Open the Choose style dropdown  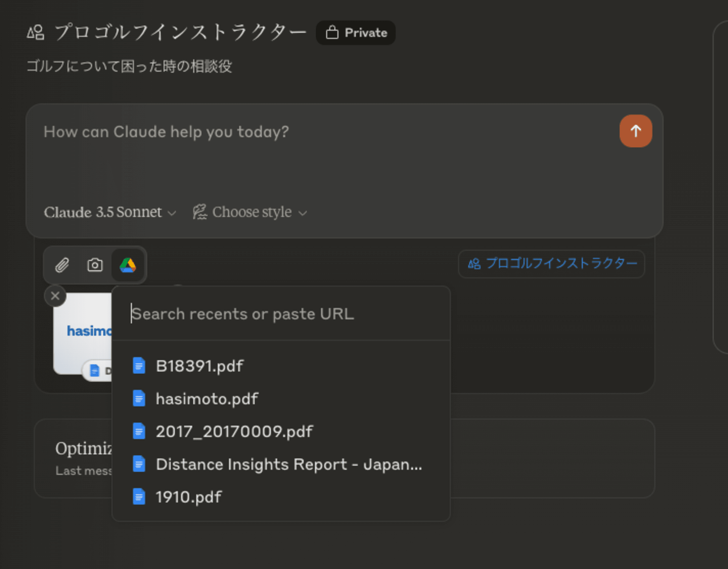tap(250, 212)
